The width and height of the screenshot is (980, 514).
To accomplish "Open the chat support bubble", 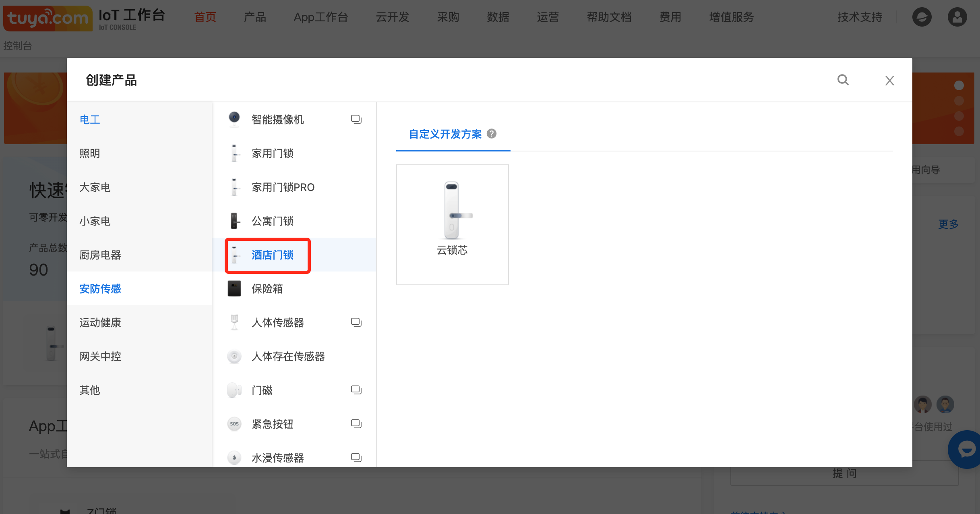I will point(966,449).
